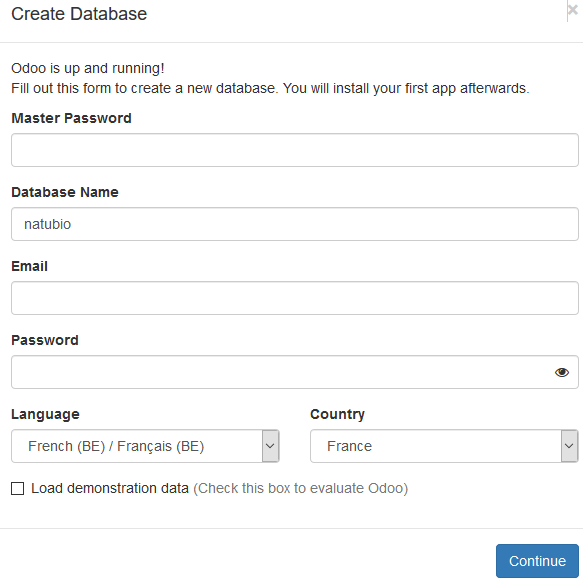Click the Password label above the eye field

tap(45, 340)
